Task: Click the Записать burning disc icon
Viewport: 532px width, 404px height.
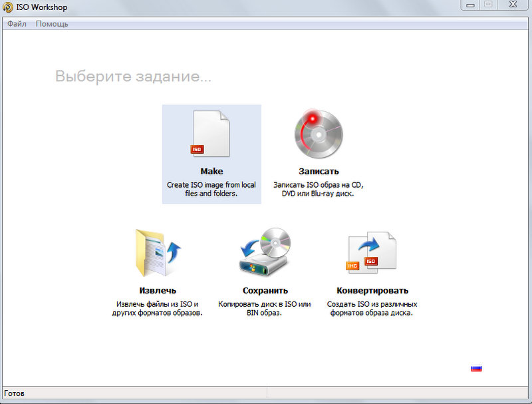Action: click(319, 134)
